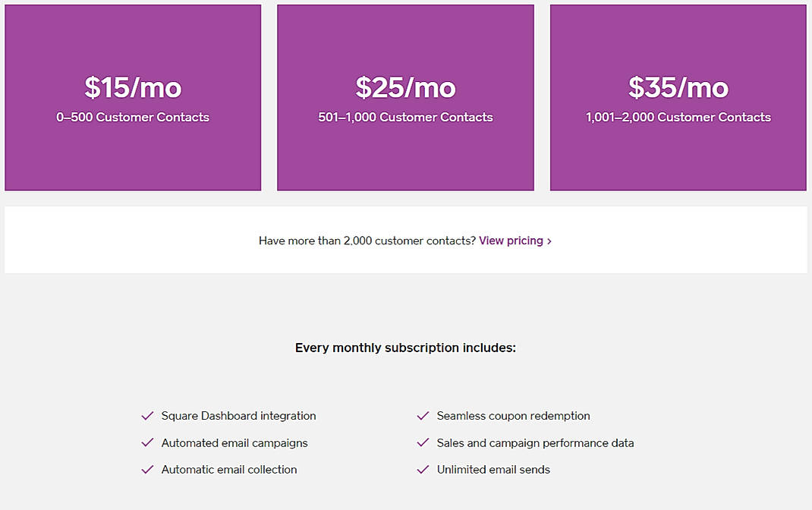Select the $35/mo plan card

point(678,96)
